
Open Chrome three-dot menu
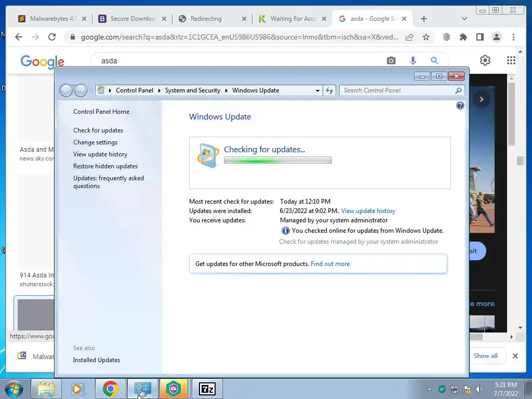(514, 37)
